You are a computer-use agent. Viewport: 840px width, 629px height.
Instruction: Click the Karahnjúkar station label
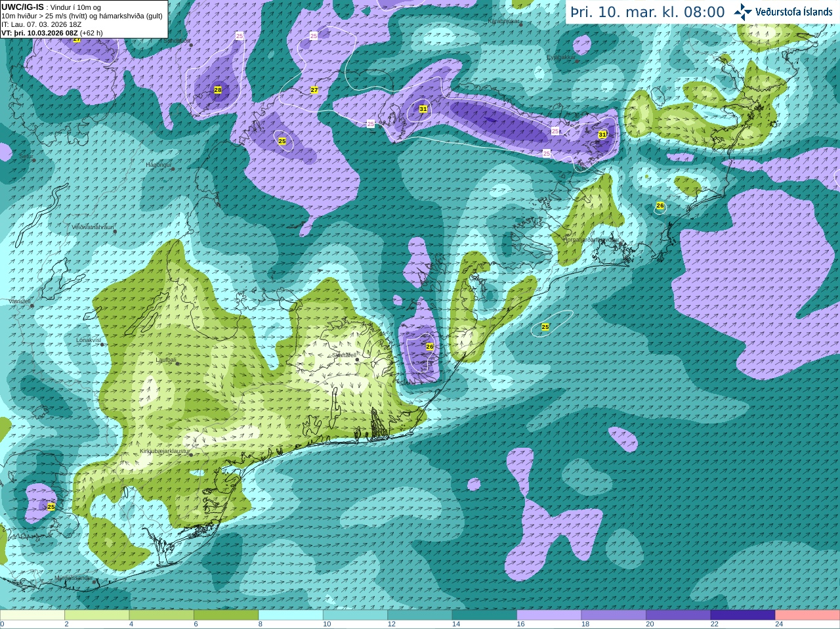point(504,21)
